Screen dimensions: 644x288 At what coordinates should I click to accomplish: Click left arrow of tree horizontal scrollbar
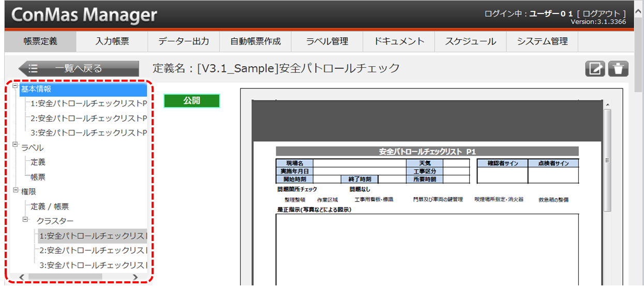(22, 278)
